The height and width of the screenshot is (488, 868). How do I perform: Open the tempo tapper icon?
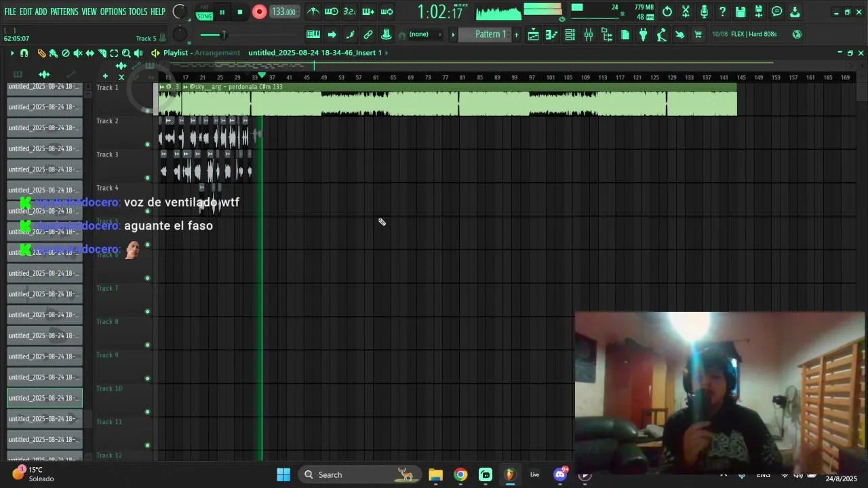point(662,35)
